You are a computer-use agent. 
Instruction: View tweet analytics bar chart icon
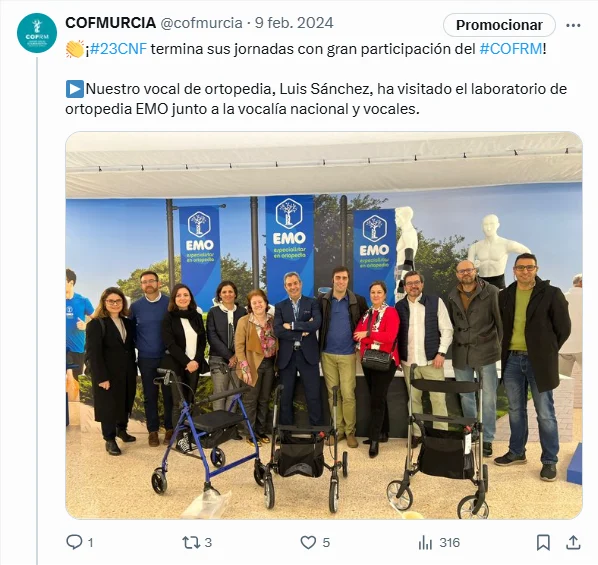pyautogui.click(x=425, y=542)
